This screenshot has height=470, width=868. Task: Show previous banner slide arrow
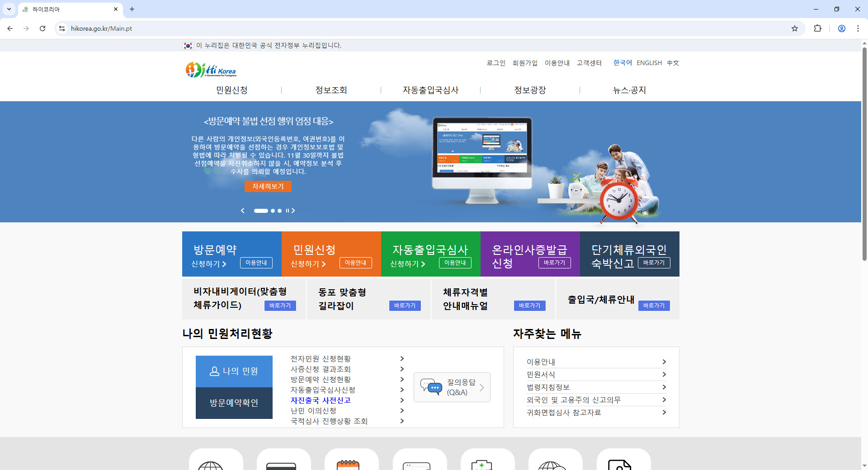243,211
